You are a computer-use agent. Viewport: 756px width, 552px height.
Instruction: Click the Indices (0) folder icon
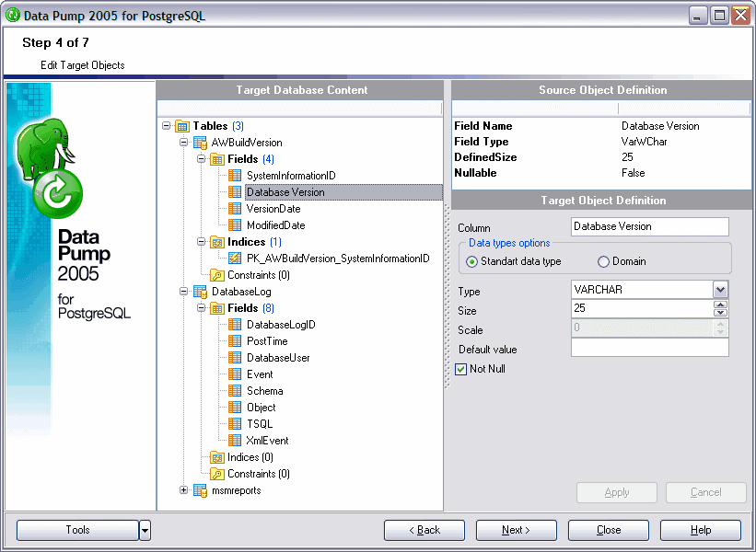point(217,457)
